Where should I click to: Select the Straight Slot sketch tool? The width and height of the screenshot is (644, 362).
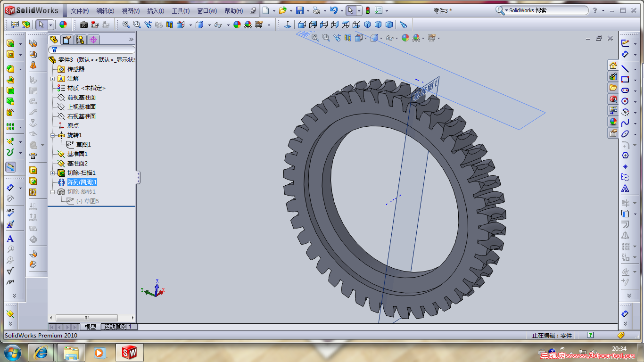pyautogui.click(x=625, y=90)
